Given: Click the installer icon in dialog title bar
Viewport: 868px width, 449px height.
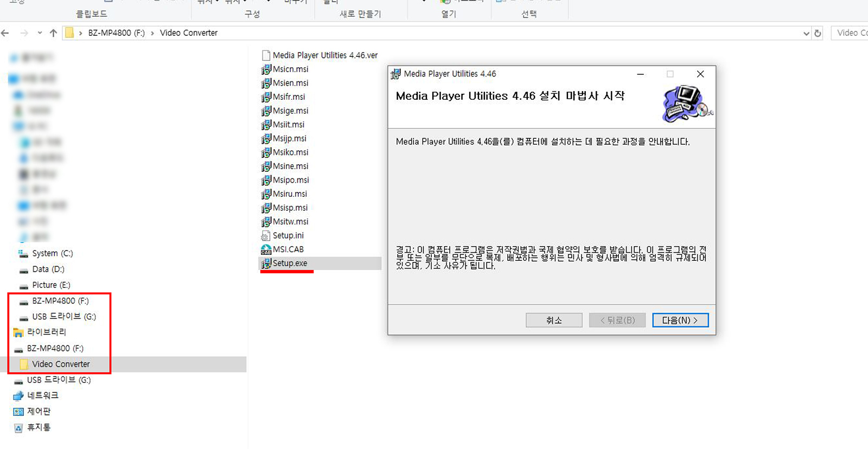Looking at the screenshot, I should tap(396, 74).
